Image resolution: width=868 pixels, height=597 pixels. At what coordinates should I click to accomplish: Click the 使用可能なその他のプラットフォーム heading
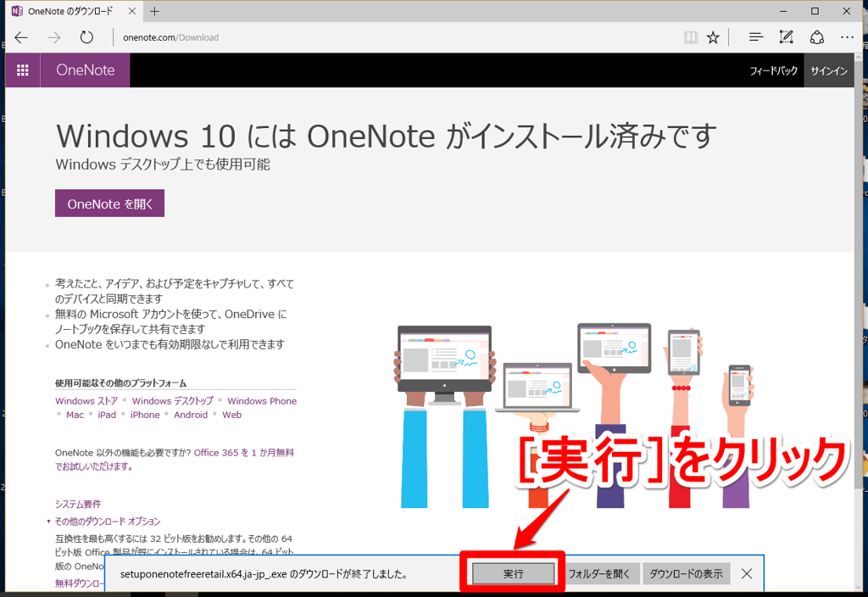pyautogui.click(x=120, y=383)
